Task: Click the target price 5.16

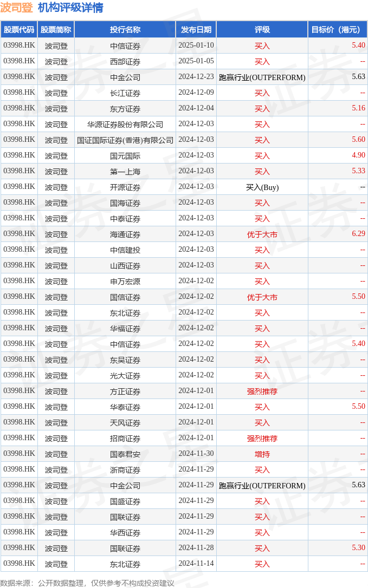Action: pyautogui.click(x=358, y=108)
